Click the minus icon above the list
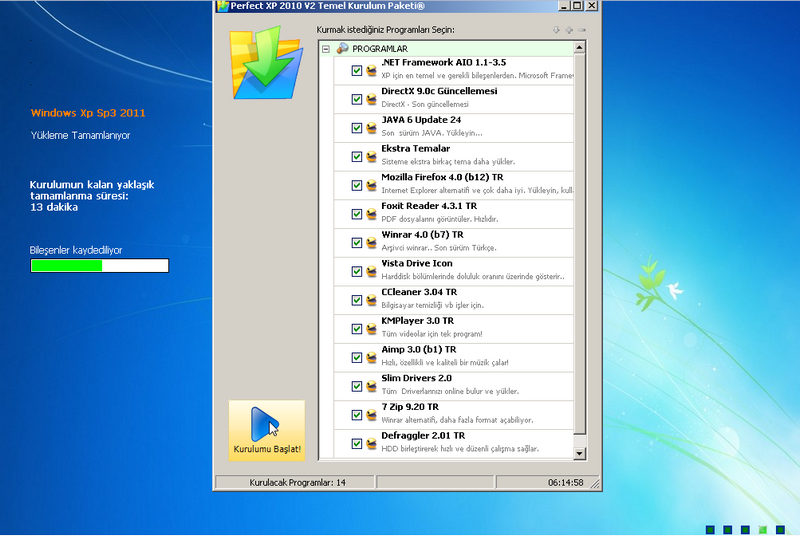Image resolution: width=800 pixels, height=536 pixels. click(x=582, y=30)
